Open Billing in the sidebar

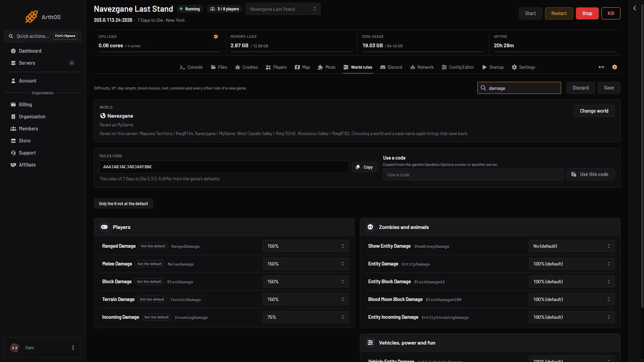point(43,105)
